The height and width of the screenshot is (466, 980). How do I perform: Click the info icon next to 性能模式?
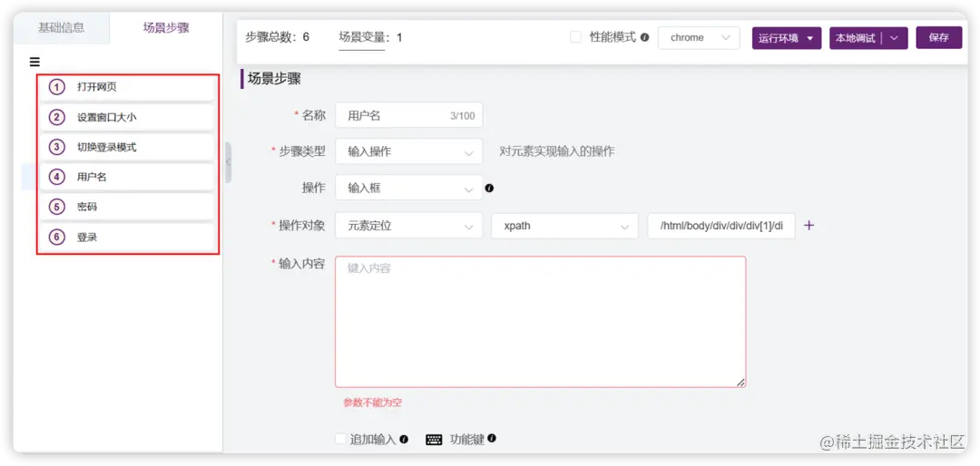644,37
